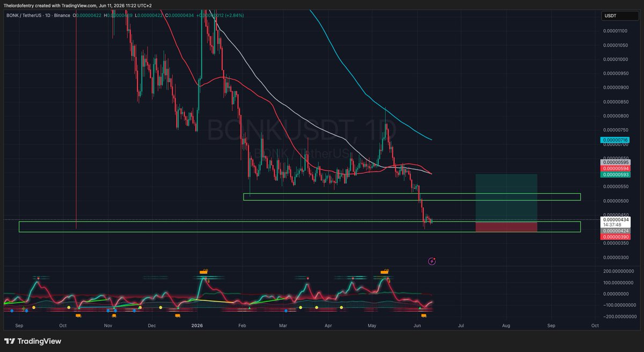Image resolution: width=644 pixels, height=352 pixels.
Task: Click the 0.00000300 price axis value
Action: [x=616, y=258]
